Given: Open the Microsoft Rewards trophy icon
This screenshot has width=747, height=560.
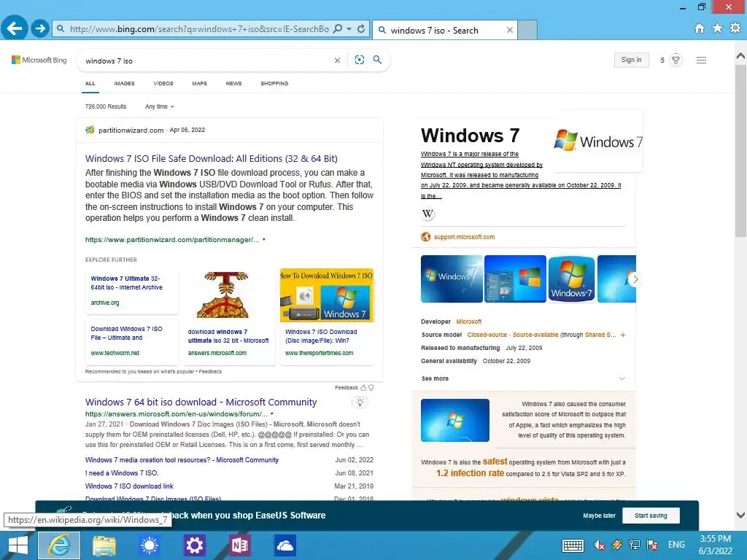Looking at the screenshot, I should click(676, 60).
